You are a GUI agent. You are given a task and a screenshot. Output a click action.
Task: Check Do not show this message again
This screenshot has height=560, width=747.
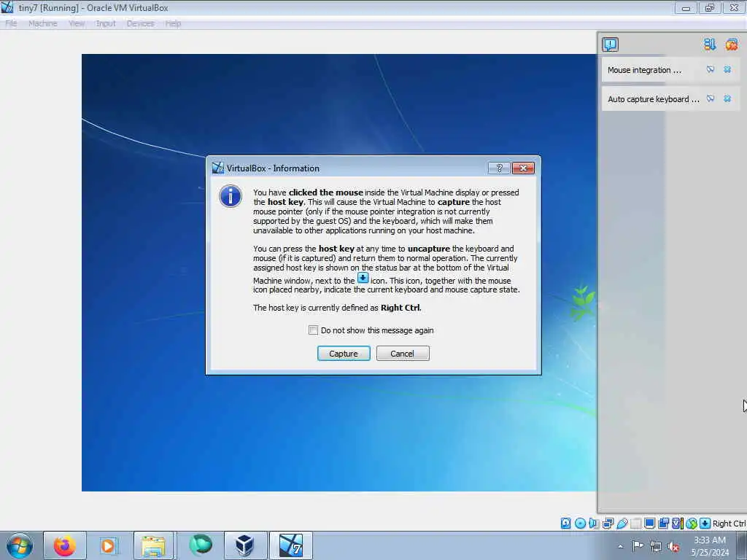click(x=313, y=330)
